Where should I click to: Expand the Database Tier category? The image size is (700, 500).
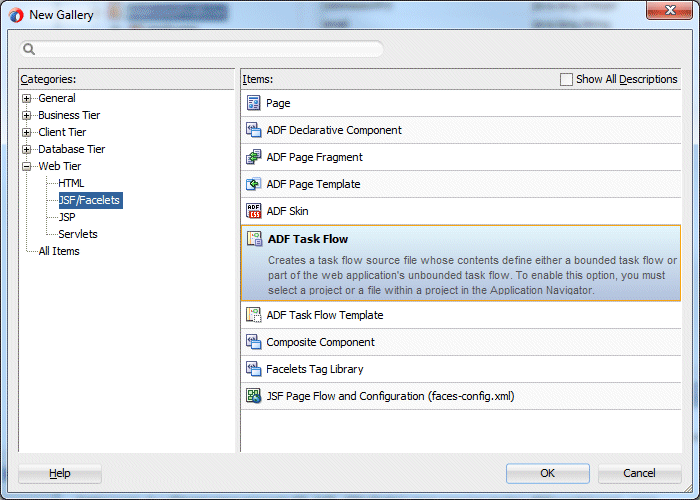tap(27, 149)
